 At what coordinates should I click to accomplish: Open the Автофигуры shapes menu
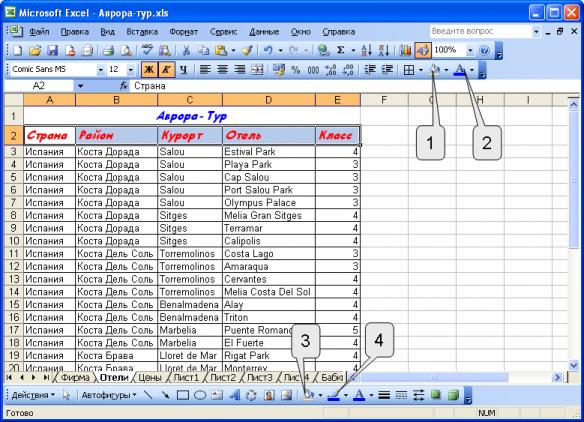pyautogui.click(x=109, y=395)
